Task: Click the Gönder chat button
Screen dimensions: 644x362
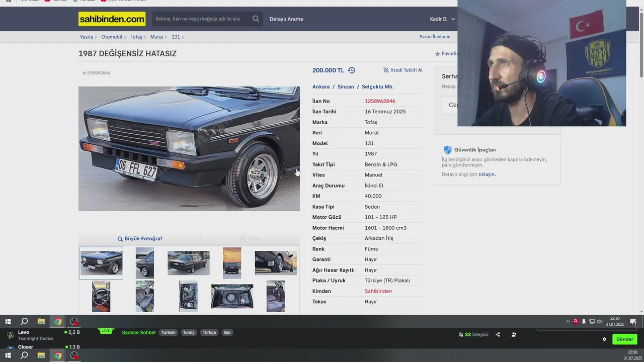Action: [625, 339]
